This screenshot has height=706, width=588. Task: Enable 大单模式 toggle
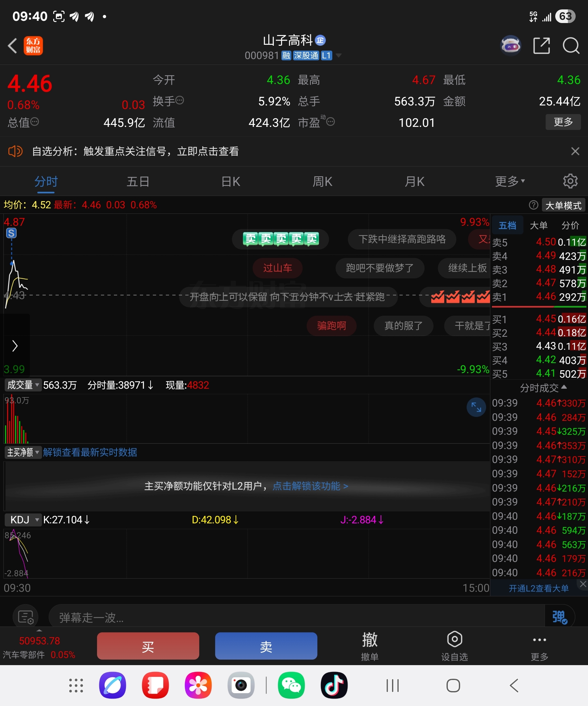coord(563,205)
